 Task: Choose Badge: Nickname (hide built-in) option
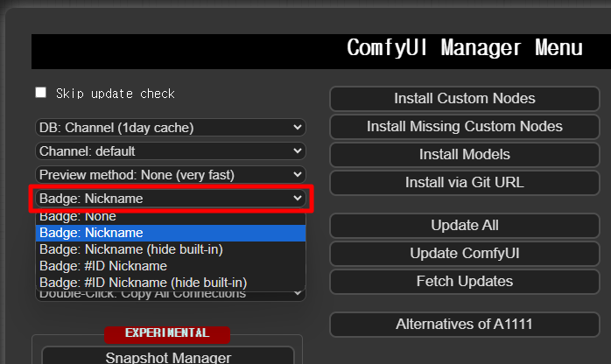point(171,249)
